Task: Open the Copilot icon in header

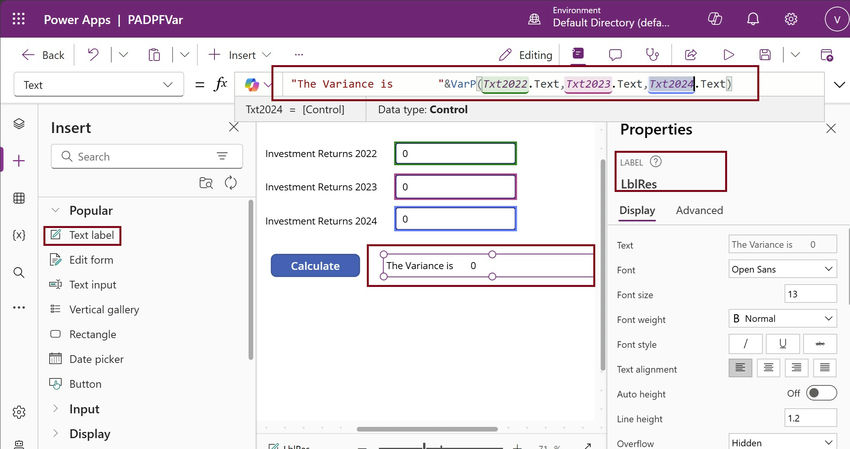Action: click(715, 19)
